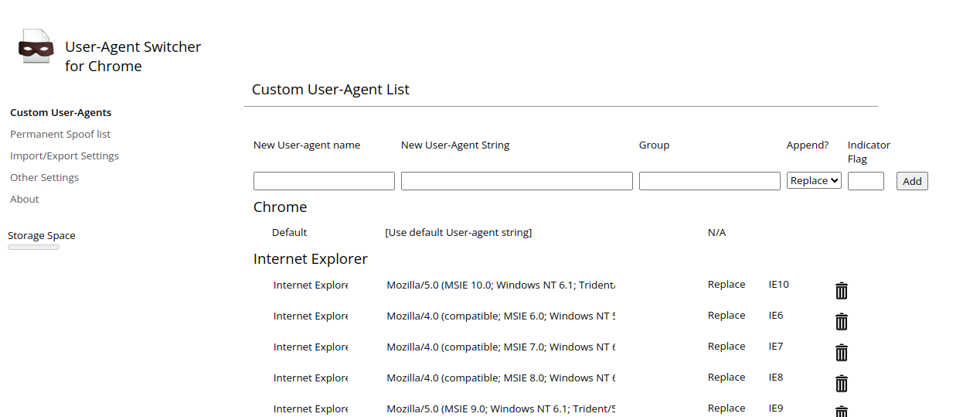Screen dimensions: 980x417
Task: Click the User-Agent Switcher mask logo
Action: (x=36, y=47)
